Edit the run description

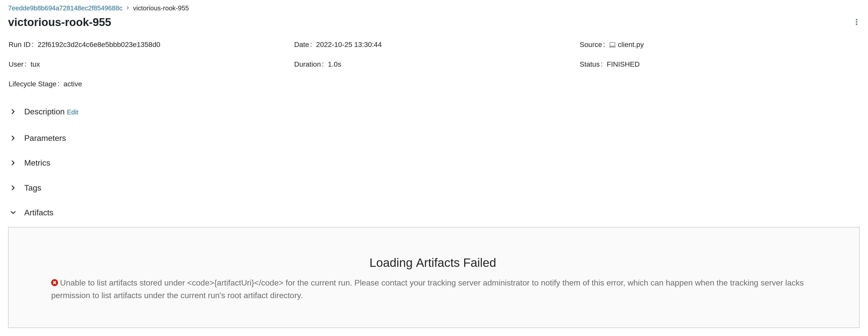72,112
